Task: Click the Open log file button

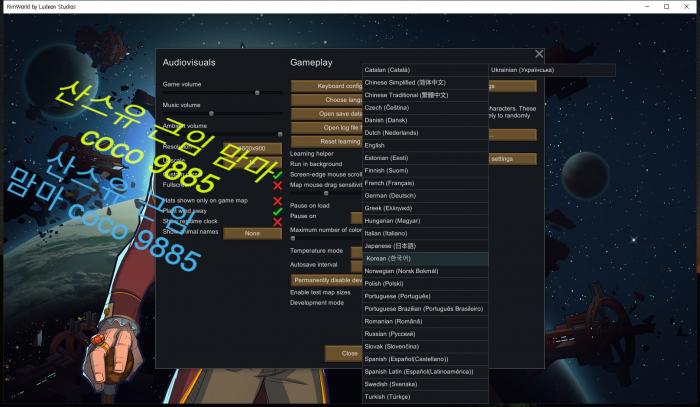Action: coord(327,127)
